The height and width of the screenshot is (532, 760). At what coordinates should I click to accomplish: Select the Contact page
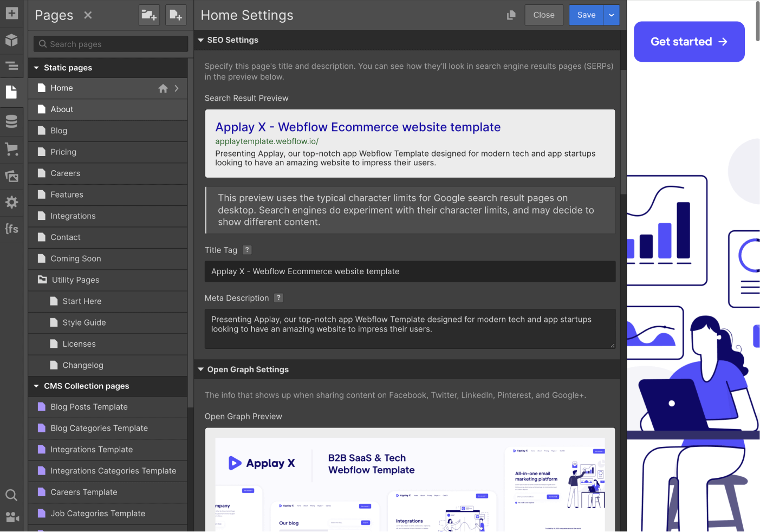108,237
